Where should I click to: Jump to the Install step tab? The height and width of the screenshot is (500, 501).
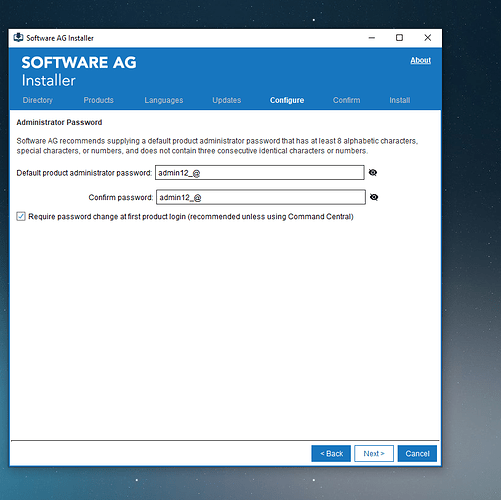tap(400, 100)
